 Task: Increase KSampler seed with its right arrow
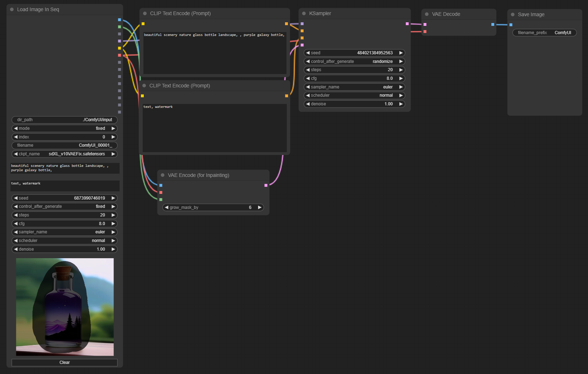coord(401,53)
